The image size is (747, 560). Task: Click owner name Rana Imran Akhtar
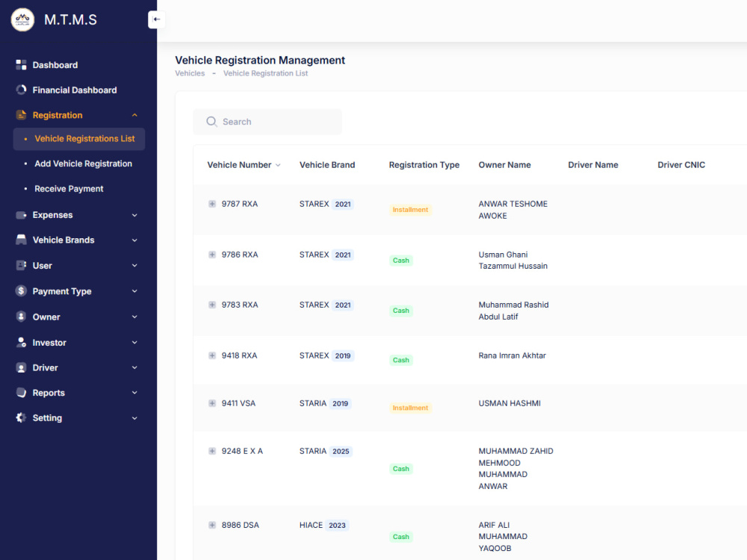(x=512, y=355)
